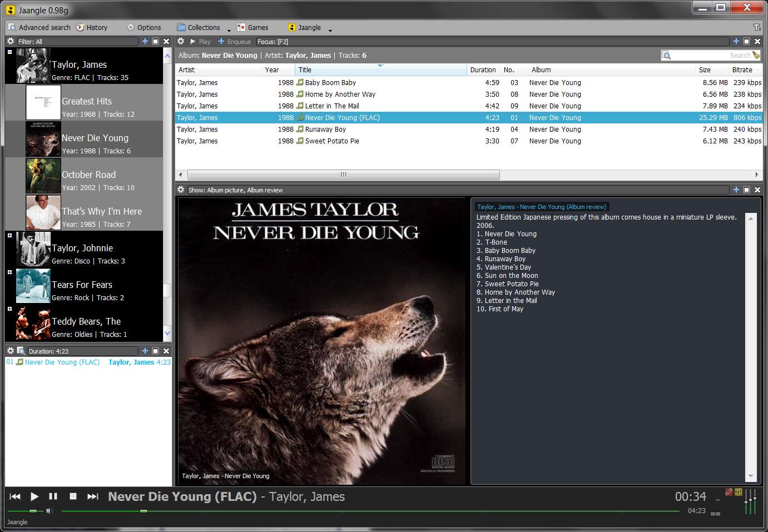
Task: Toggle the red crossfade link icon
Action: (x=729, y=492)
